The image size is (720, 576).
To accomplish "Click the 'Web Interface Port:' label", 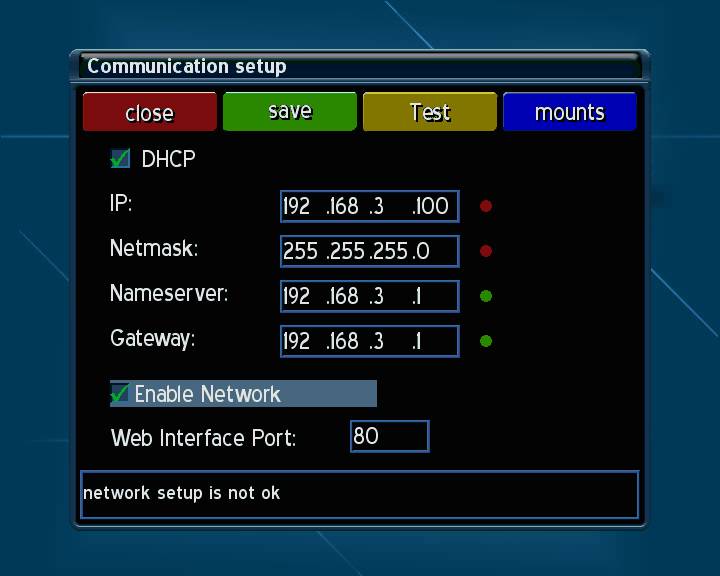I will pos(203,438).
